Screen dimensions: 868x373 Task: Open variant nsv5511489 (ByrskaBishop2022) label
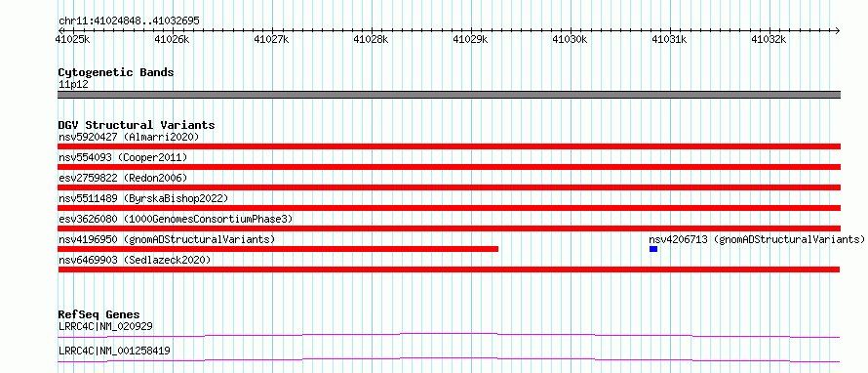click(142, 198)
